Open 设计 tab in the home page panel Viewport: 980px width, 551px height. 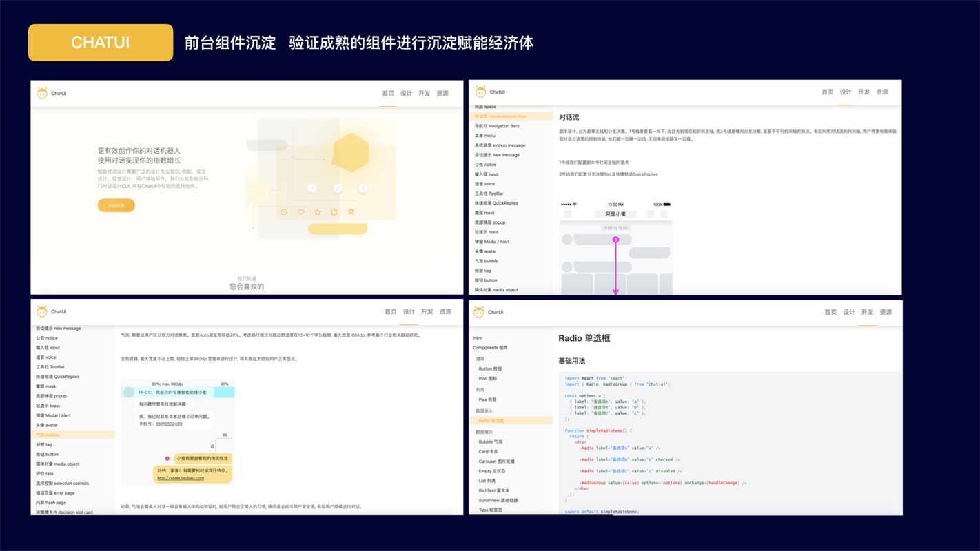[x=407, y=94]
